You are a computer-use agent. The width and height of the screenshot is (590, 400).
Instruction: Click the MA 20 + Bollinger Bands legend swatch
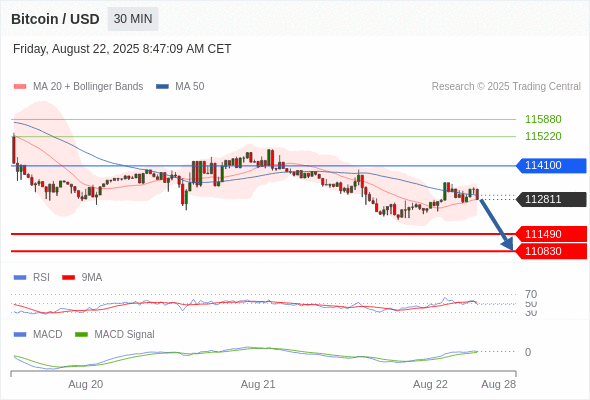(x=20, y=87)
